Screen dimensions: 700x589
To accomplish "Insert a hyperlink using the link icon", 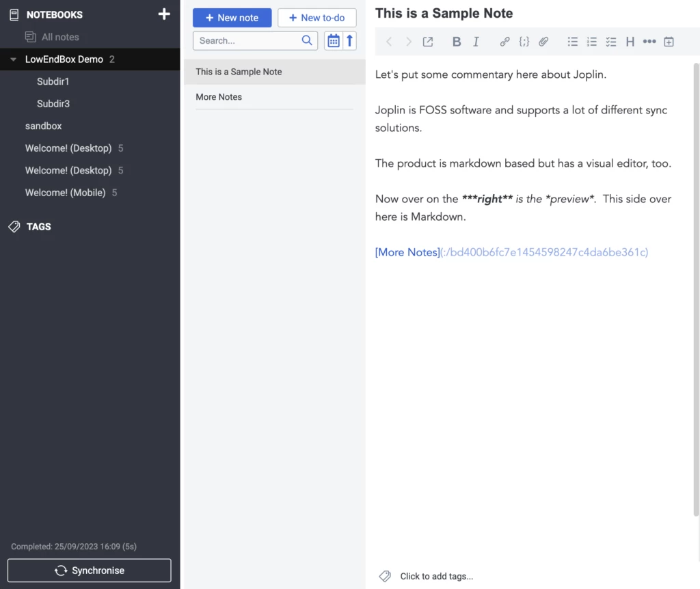I will (x=504, y=42).
